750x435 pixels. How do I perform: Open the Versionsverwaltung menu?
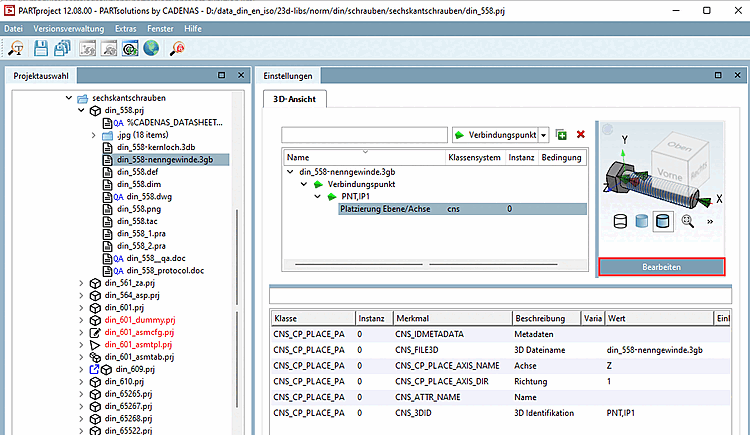pos(68,29)
